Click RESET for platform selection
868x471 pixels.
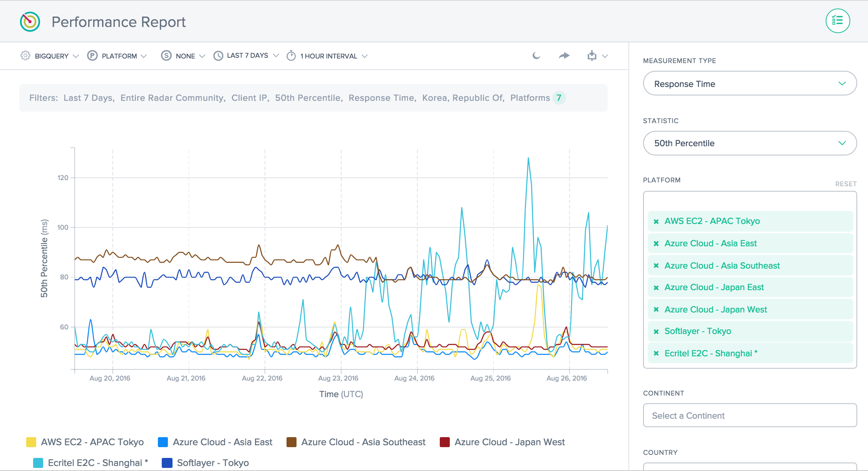pyautogui.click(x=846, y=184)
